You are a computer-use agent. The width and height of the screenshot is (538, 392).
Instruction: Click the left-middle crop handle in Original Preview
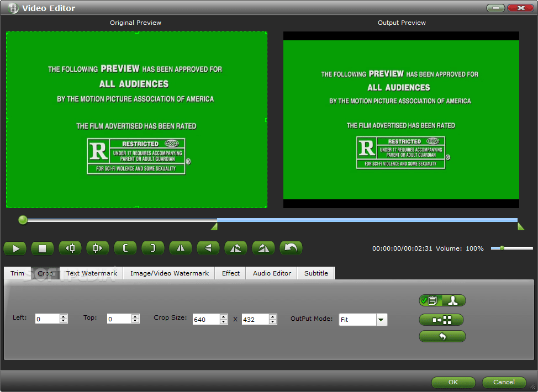click(x=7, y=120)
